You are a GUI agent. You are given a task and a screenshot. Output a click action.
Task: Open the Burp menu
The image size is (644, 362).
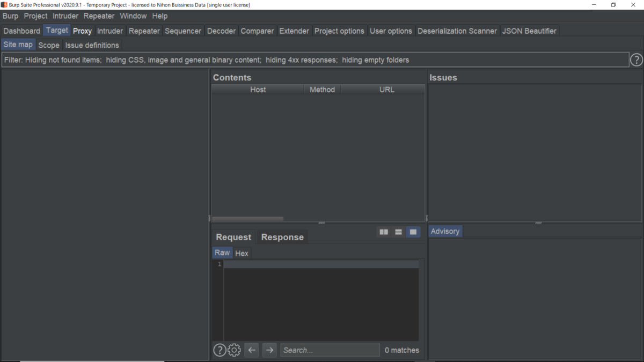[10, 16]
